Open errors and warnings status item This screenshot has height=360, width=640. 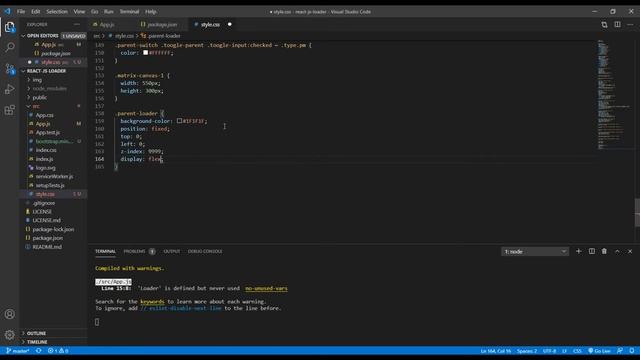pos(58,351)
